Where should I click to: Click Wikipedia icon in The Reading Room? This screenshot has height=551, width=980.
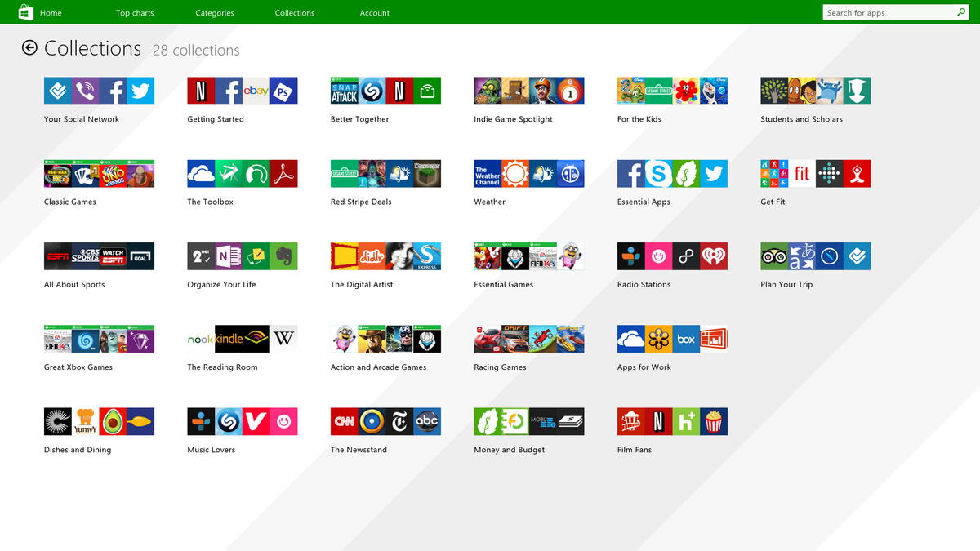pos(284,339)
